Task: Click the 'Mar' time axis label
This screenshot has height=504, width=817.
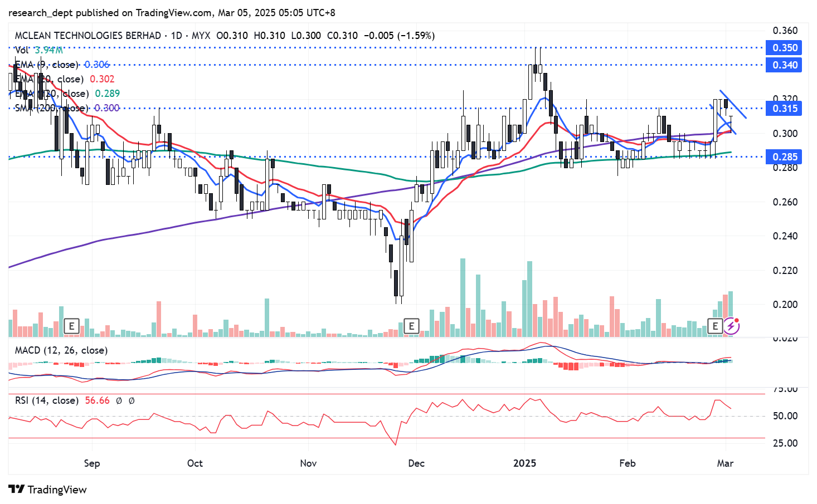Action: [x=725, y=463]
